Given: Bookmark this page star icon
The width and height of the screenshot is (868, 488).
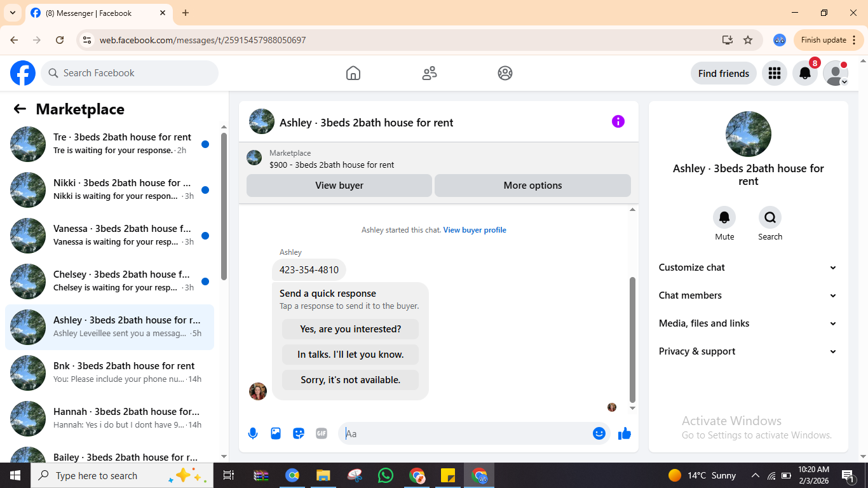Looking at the screenshot, I should click(748, 40).
